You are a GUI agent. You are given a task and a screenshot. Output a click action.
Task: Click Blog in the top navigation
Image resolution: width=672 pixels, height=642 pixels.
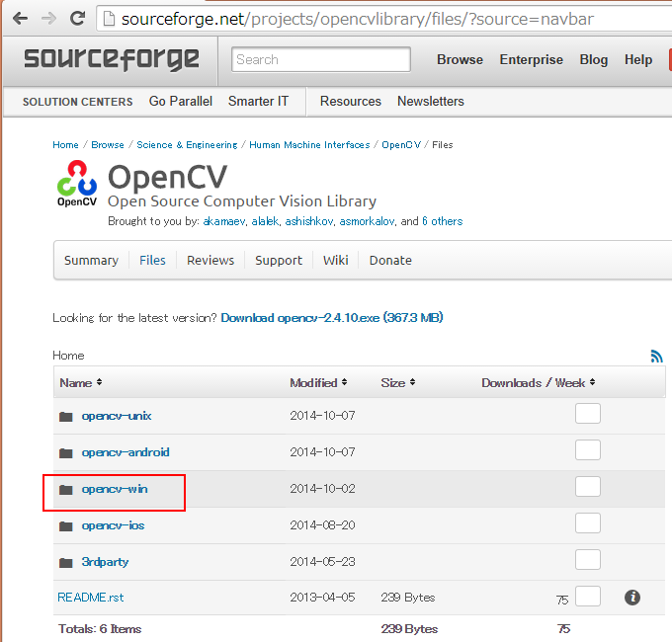click(594, 59)
